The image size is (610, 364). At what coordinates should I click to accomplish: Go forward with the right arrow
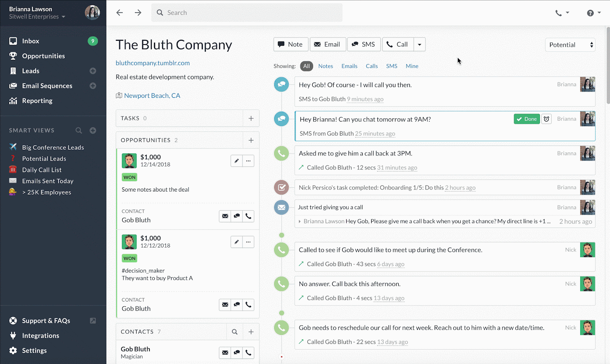[x=138, y=13]
